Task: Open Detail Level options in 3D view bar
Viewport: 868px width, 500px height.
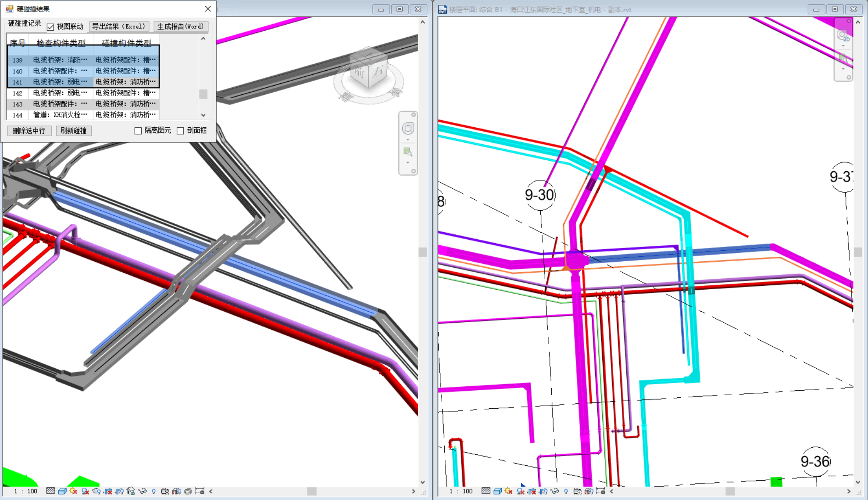Action: [x=50, y=491]
